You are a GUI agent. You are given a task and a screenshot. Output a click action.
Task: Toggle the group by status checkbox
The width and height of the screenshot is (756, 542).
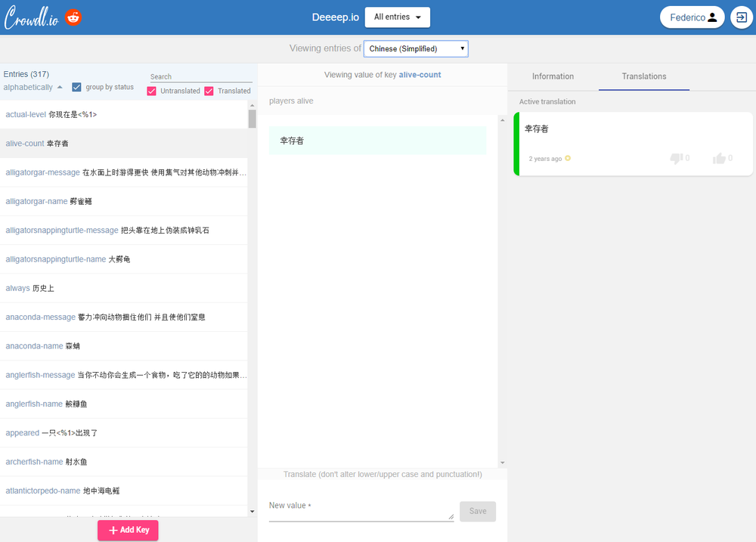point(76,87)
